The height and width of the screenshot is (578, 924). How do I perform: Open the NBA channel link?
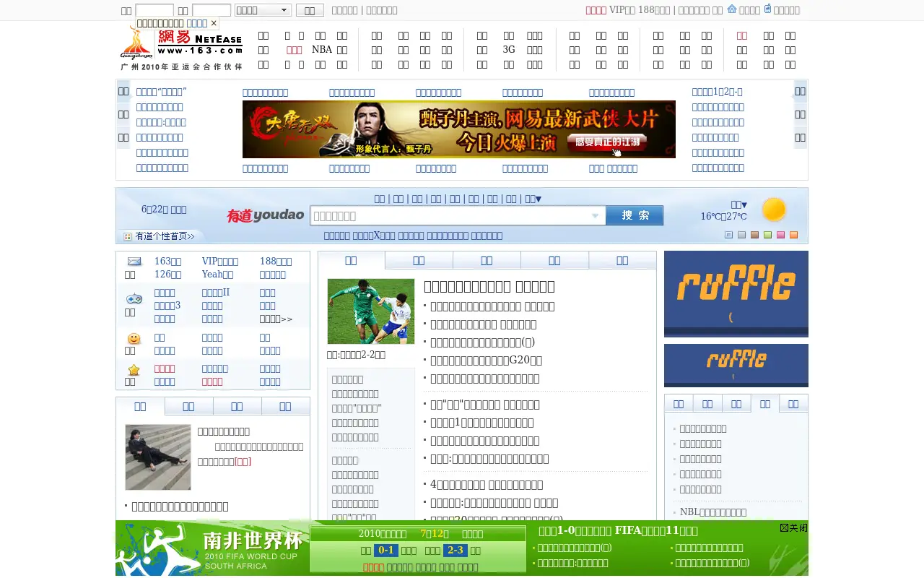(x=322, y=50)
